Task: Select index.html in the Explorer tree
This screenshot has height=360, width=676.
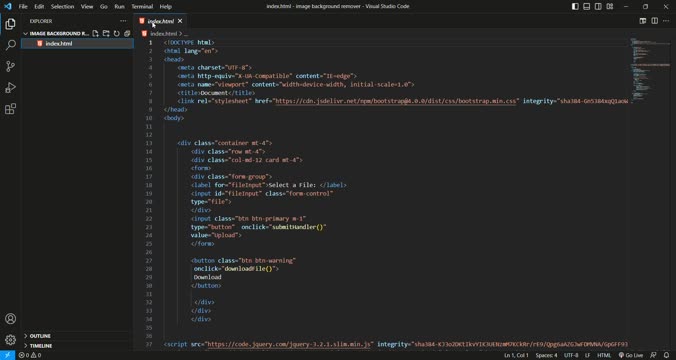Action: click(78, 44)
